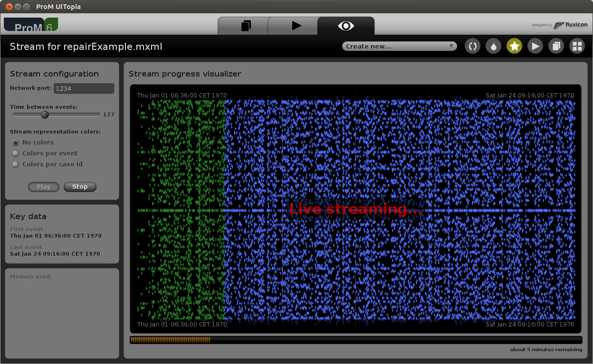
Task: Select the views tab with eye icon
Action: pos(346,26)
